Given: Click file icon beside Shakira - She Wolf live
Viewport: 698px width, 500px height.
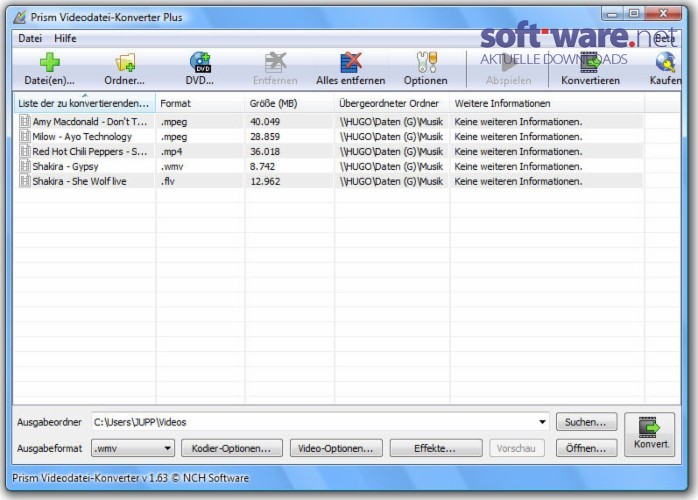Looking at the screenshot, I should coord(24,181).
